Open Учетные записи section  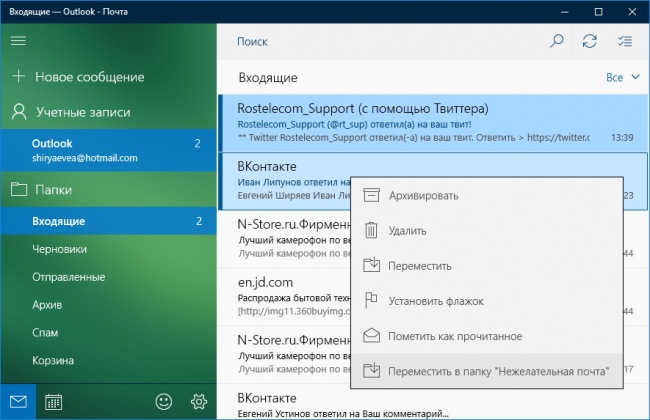tap(108, 112)
